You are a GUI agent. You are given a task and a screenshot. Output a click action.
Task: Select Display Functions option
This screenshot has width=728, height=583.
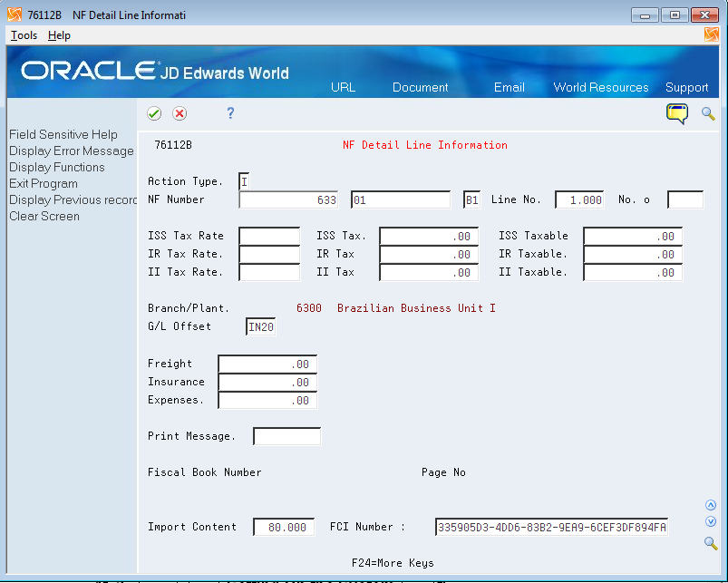point(56,167)
